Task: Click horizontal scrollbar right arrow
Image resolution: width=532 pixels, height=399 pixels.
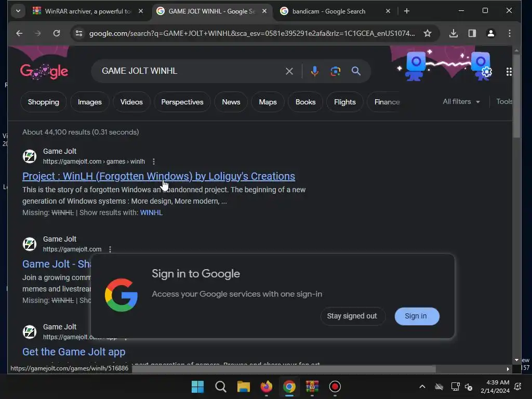Action: [508, 369]
